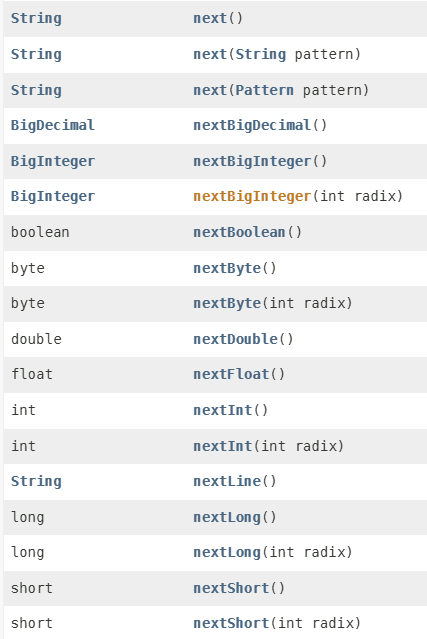Open the nextBigDecimal() method link
This screenshot has width=427, height=639.
(252, 125)
